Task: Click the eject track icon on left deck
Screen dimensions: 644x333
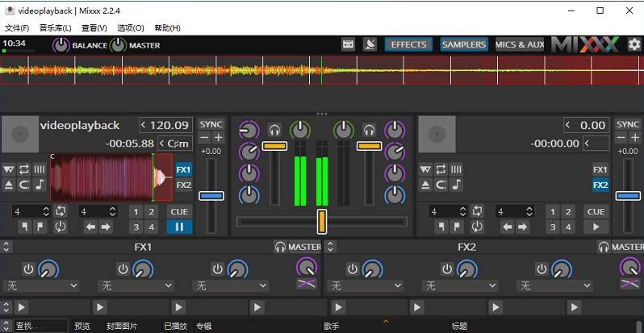Action: (x=9, y=185)
